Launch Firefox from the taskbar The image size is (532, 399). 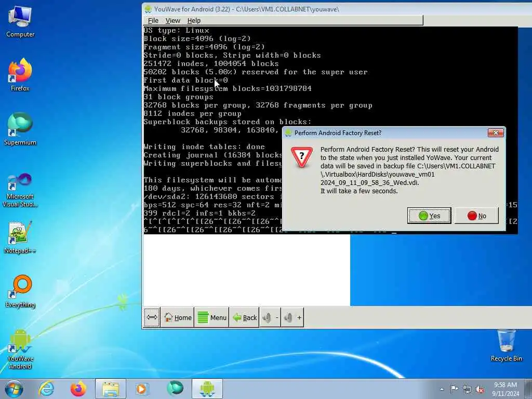pyautogui.click(x=78, y=389)
